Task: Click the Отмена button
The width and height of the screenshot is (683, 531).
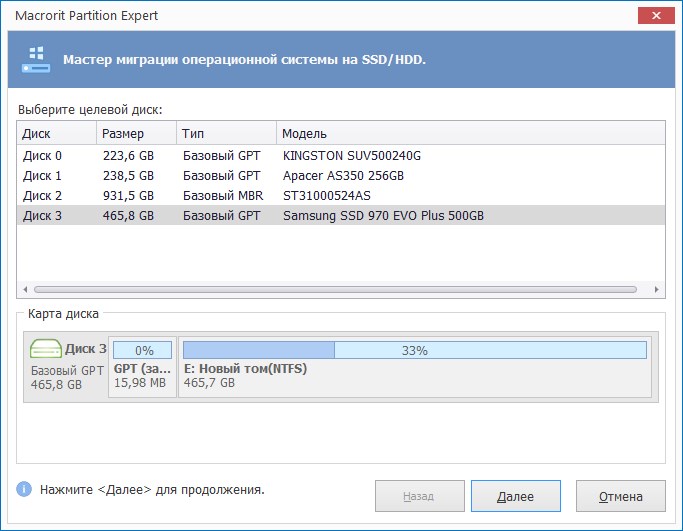Action: pos(621,496)
